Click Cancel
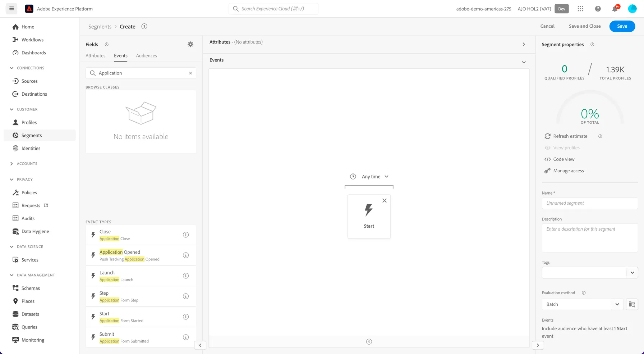The width and height of the screenshot is (644, 354). 547,26
